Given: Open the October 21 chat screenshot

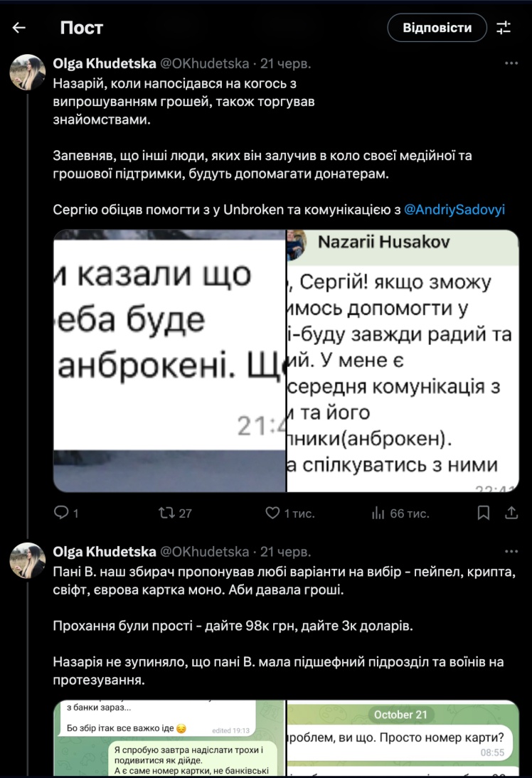Looking at the screenshot, I should [x=403, y=738].
